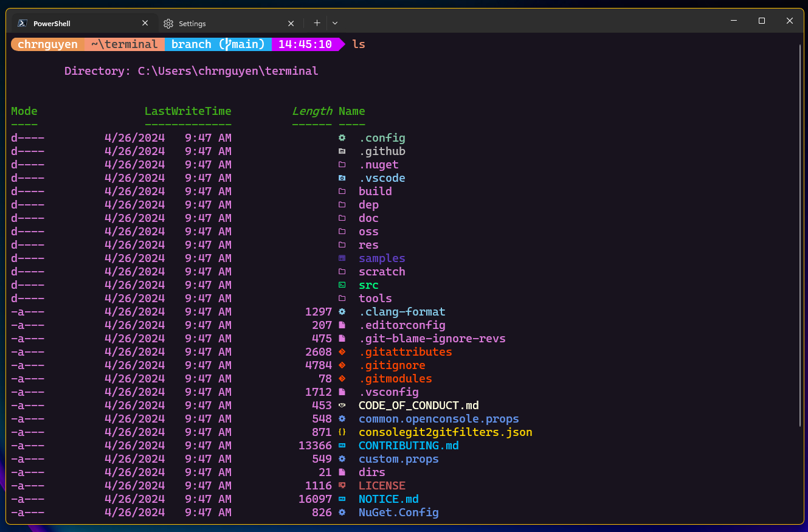Close the Settings tab
This screenshot has height=532, width=808.
pyautogui.click(x=291, y=24)
